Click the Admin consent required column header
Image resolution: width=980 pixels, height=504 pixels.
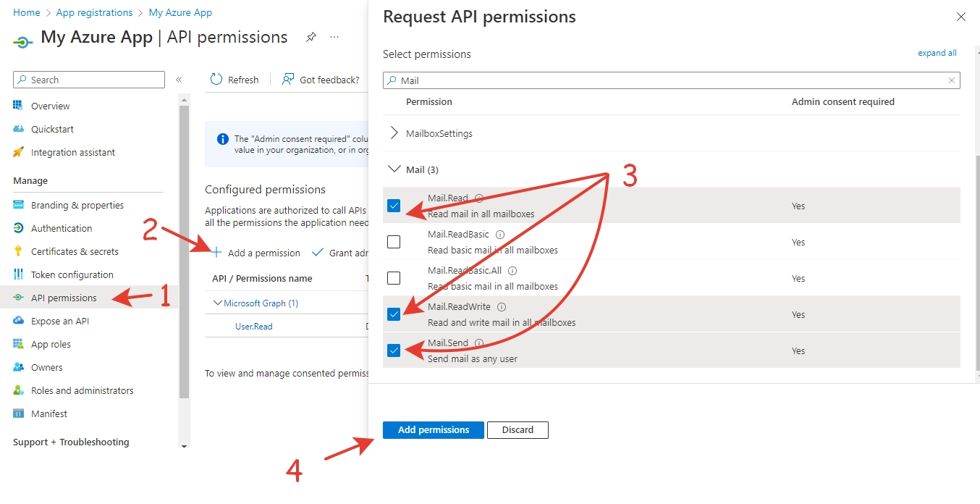point(843,101)
